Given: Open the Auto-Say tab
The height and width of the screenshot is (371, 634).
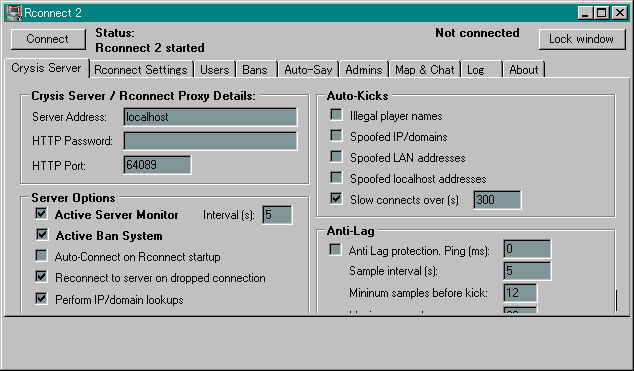Looking at the screenshot, I should 308,70.
